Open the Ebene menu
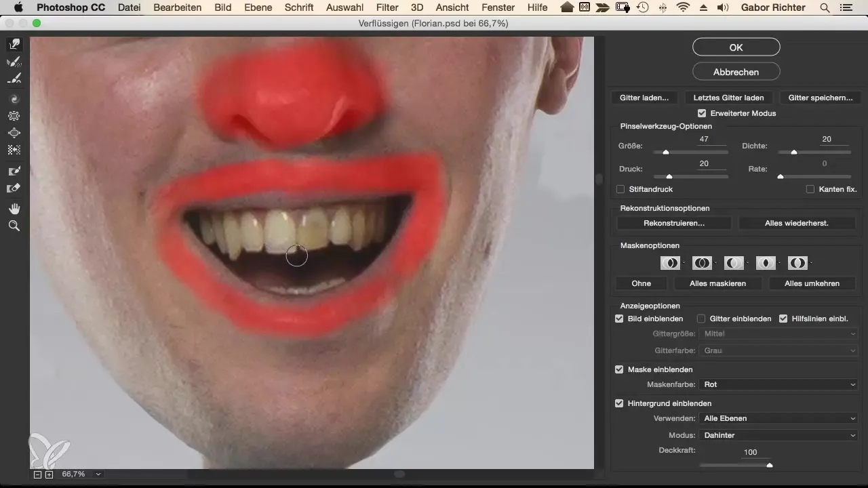This screenshot has width=868, height=488. (258, 7)
